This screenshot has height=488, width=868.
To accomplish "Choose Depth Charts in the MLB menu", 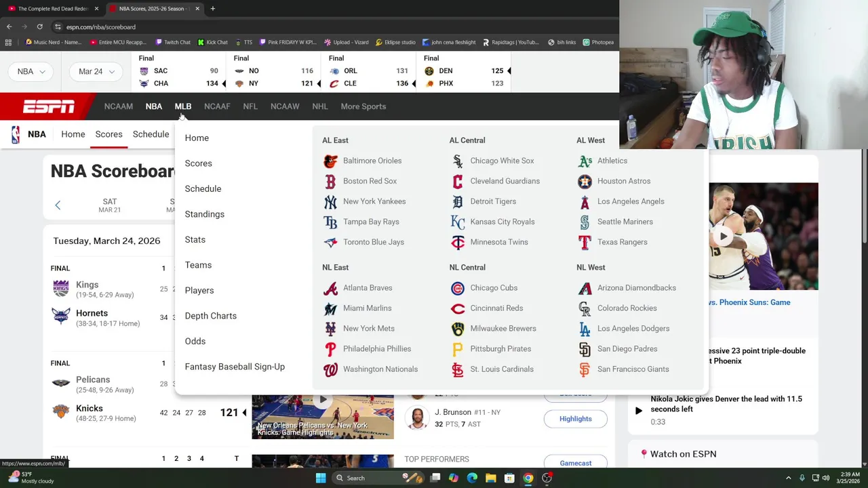I will (211, 316).
